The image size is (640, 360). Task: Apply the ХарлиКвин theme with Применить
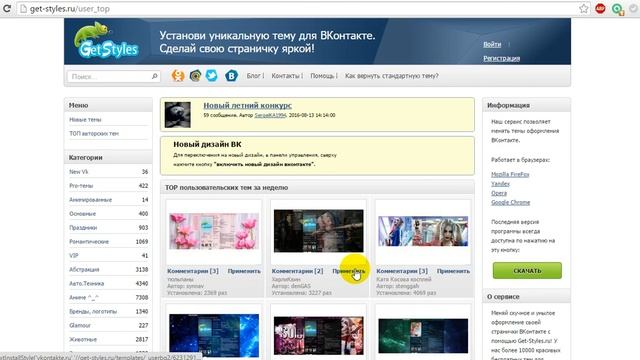[349, 271]
